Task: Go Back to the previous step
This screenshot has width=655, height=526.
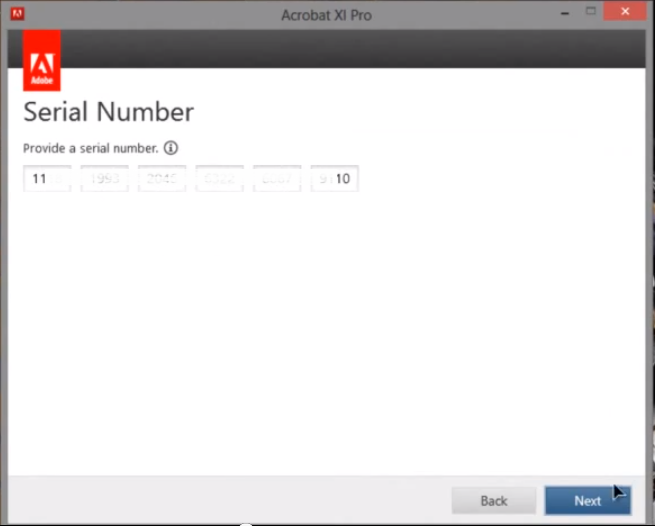Action: [x=494, y=501]
